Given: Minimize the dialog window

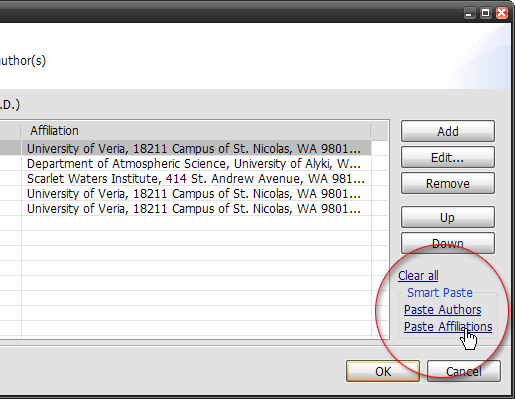Looking at the screenshot, I should 469,13.
